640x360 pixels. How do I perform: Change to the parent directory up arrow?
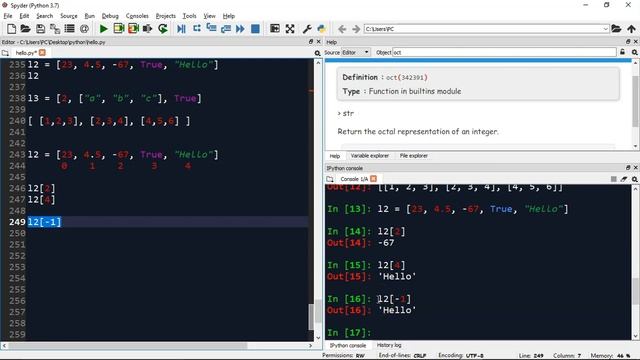tap(631, 29)
